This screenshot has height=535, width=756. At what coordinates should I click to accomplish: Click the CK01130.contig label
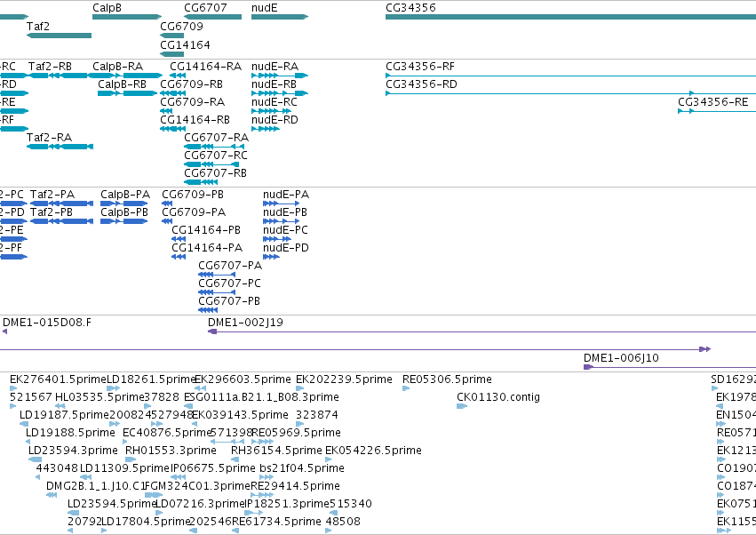tap(498, 397)
